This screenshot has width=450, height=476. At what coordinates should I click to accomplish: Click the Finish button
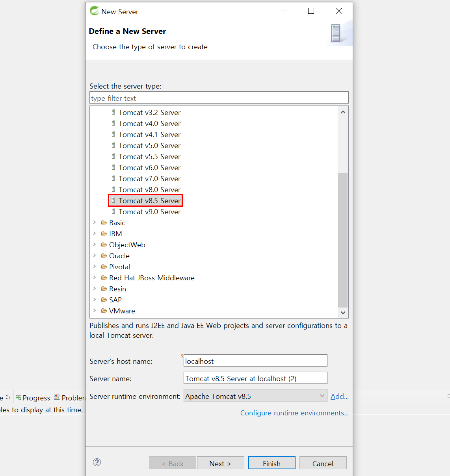coord(271,463)
